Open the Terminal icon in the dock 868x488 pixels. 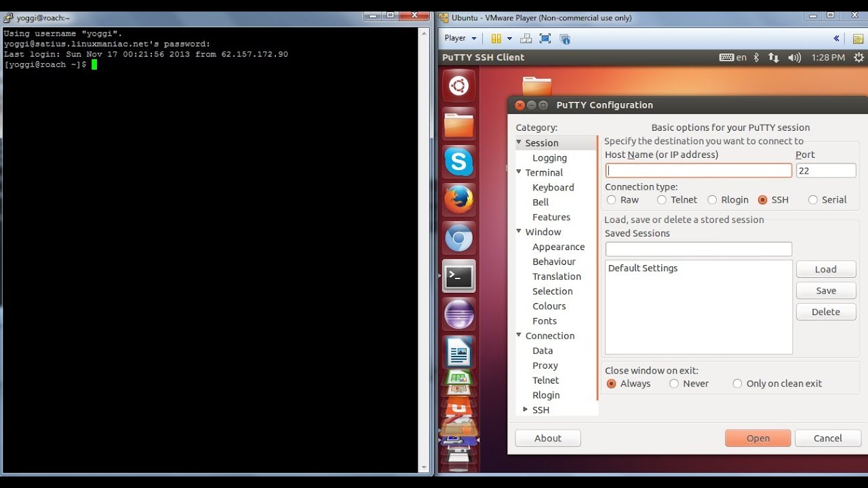point(459,276)
